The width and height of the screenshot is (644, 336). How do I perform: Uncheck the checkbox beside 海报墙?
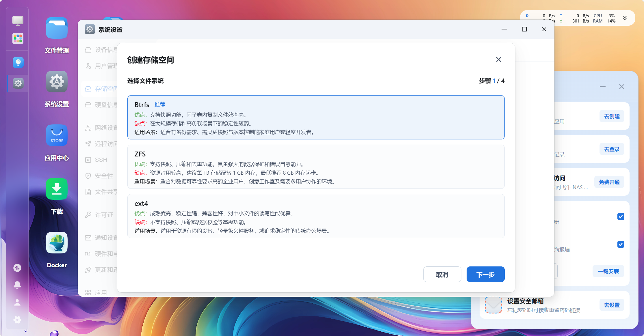[x=621, y=244]
